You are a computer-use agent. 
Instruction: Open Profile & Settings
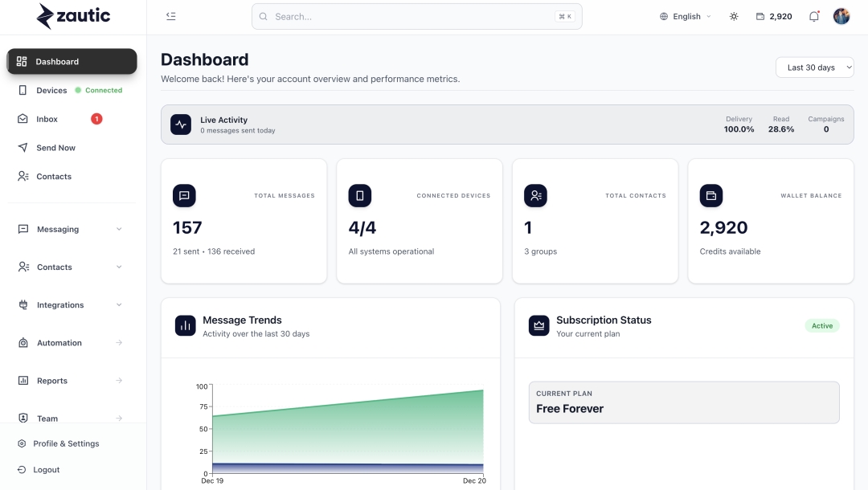coord(66,443)
